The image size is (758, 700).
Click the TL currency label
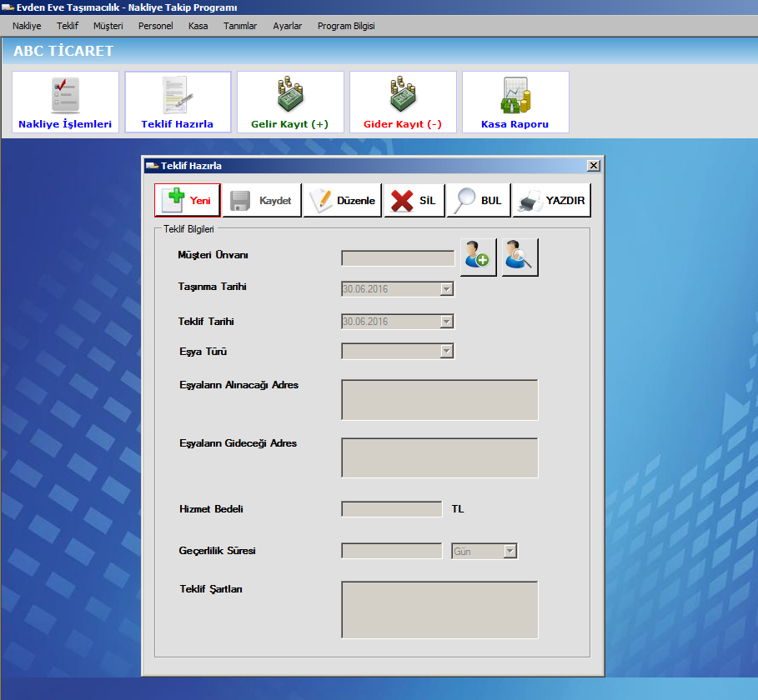[458, 509]
